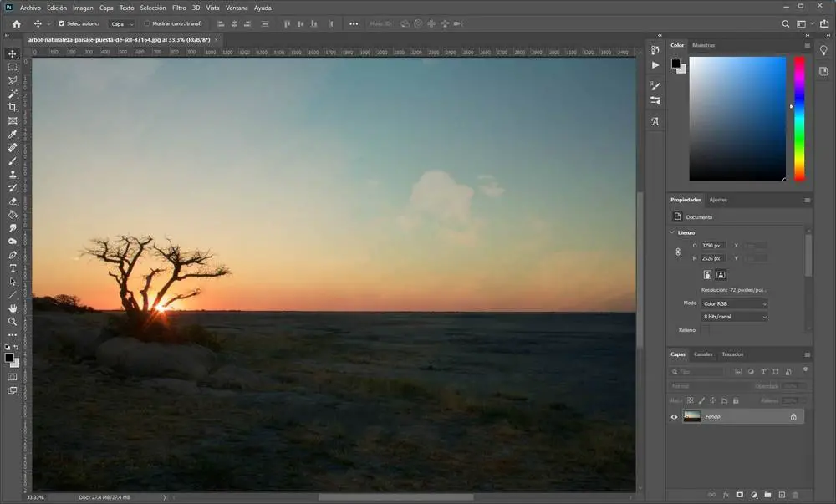
Task: Click the rainbow hue slider strip
Action: [x=799, y=118]
